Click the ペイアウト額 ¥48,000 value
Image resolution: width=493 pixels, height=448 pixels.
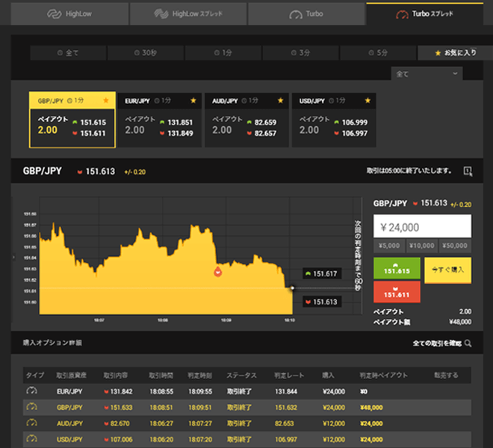click(x=460, y=322)
